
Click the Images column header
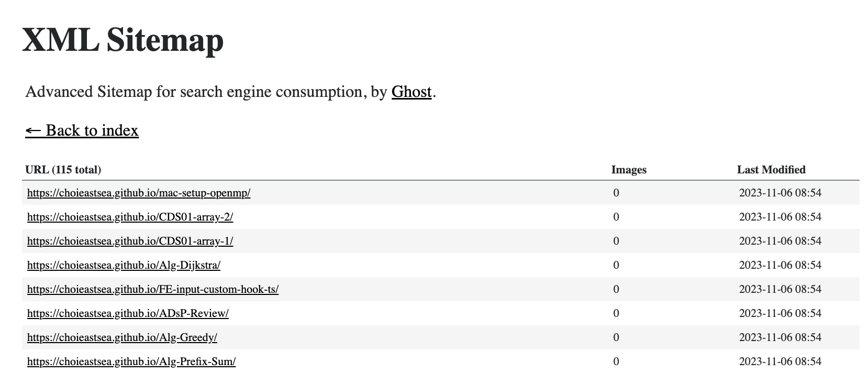tap(629, 170)
